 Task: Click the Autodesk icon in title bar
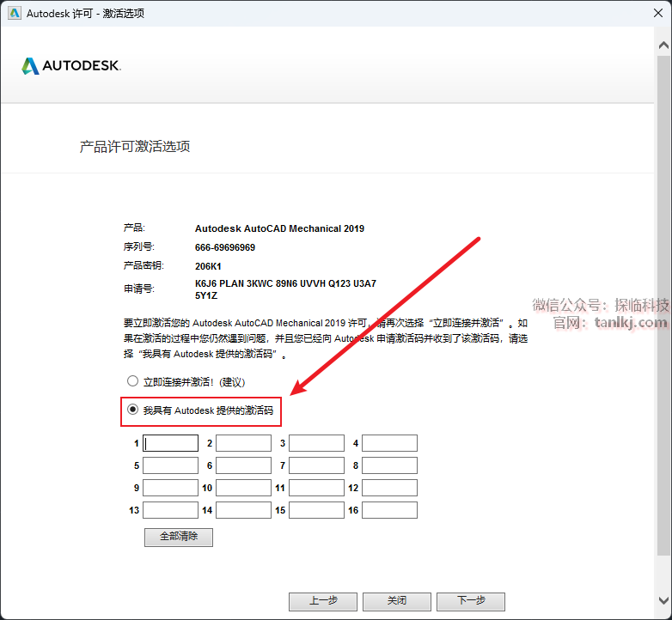(x=15, y=13)
